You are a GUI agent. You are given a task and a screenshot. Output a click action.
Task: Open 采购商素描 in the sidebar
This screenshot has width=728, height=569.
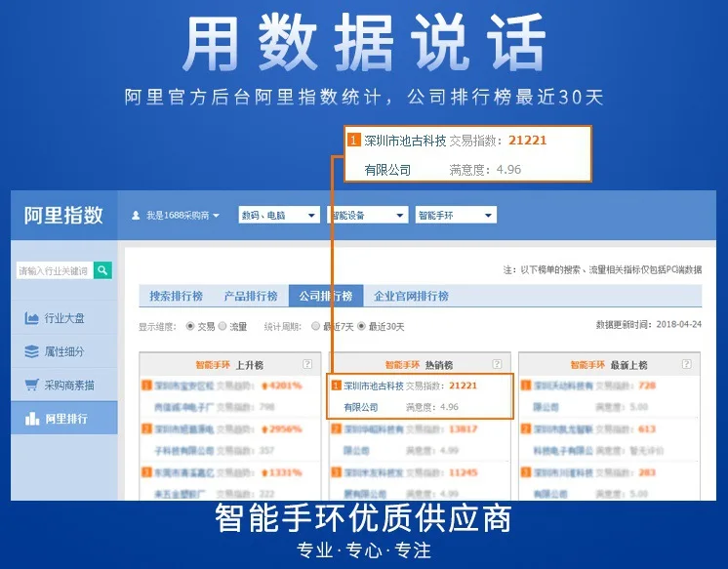64,386
